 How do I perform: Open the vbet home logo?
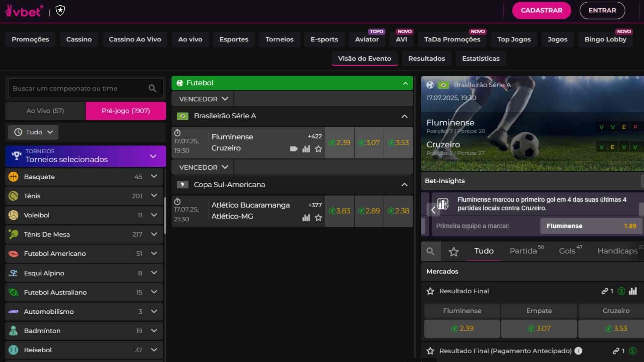coord(23,10)
